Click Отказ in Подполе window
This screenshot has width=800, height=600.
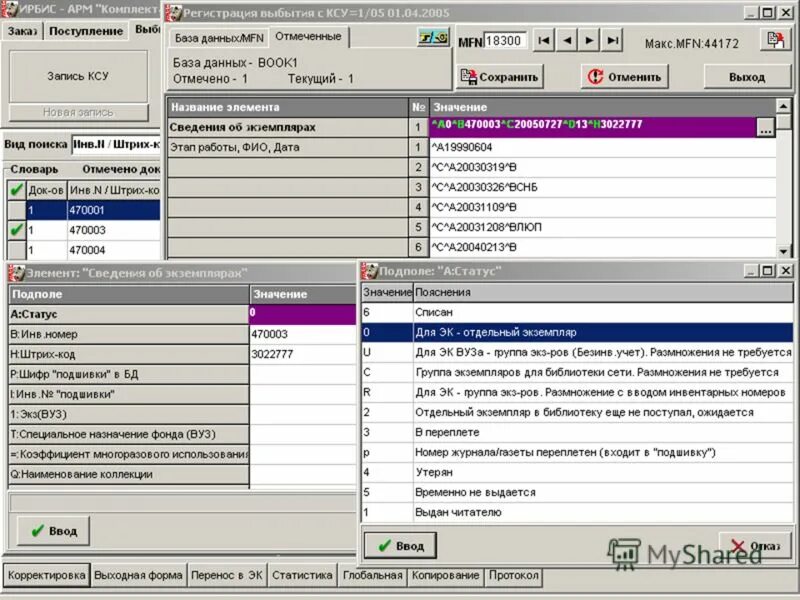tap(756, 546)
